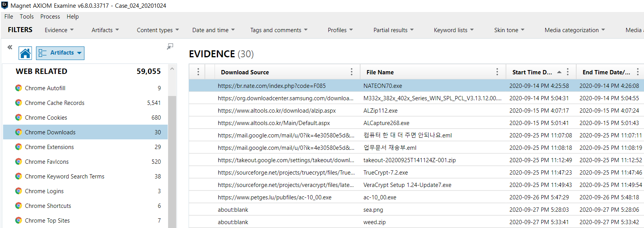Viewport: 644px width, 228px height.
Task: Select the ALZip112.exe file row
Action: point(416,110)
